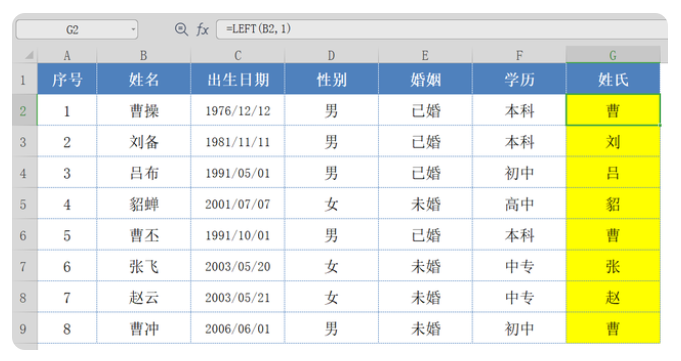This screenshot has width=681, height=361.
Task: Click 中专 in 张飞's row
Action: tap(519, 266)
